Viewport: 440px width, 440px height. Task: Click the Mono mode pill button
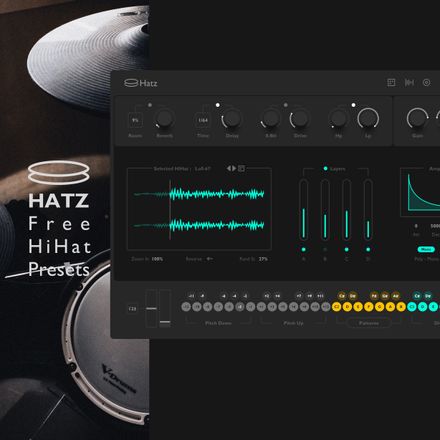tap(426, 249)
